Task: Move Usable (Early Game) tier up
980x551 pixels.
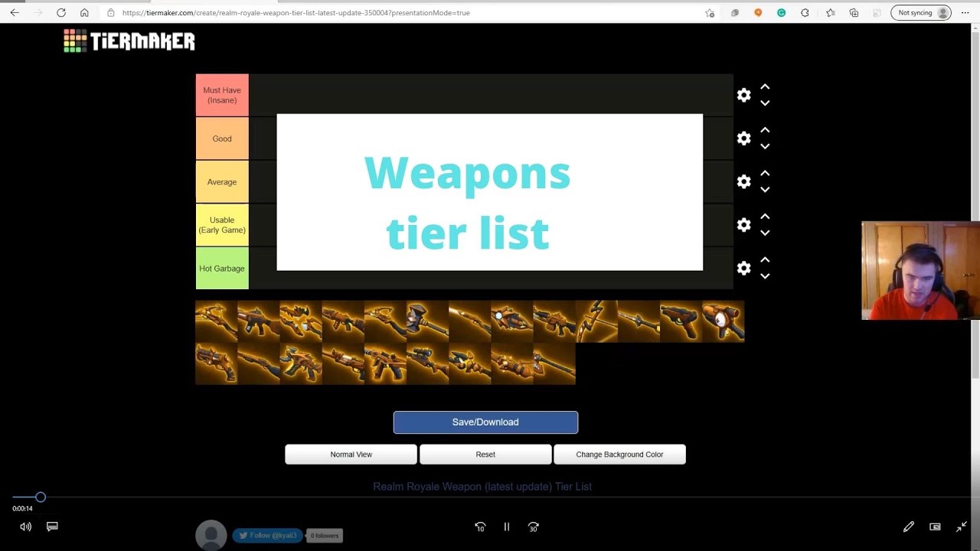Action: coord(765,217)
